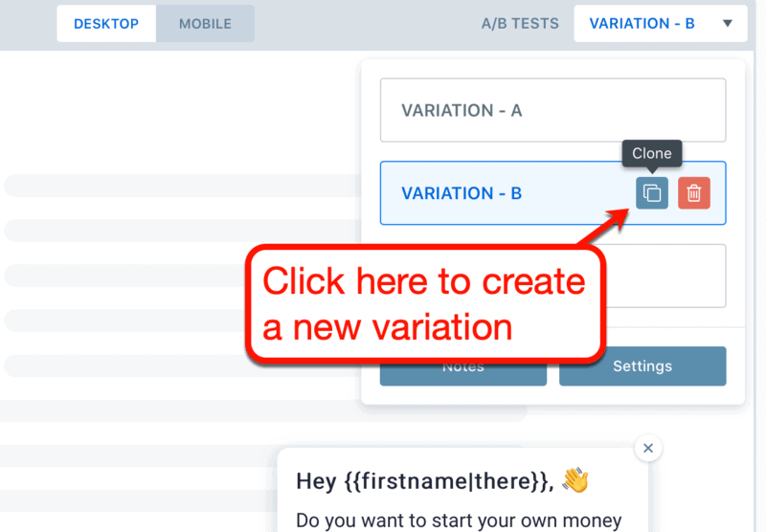
Task: Select VARIATION - A from the list
Action: [x=552, y=110]
